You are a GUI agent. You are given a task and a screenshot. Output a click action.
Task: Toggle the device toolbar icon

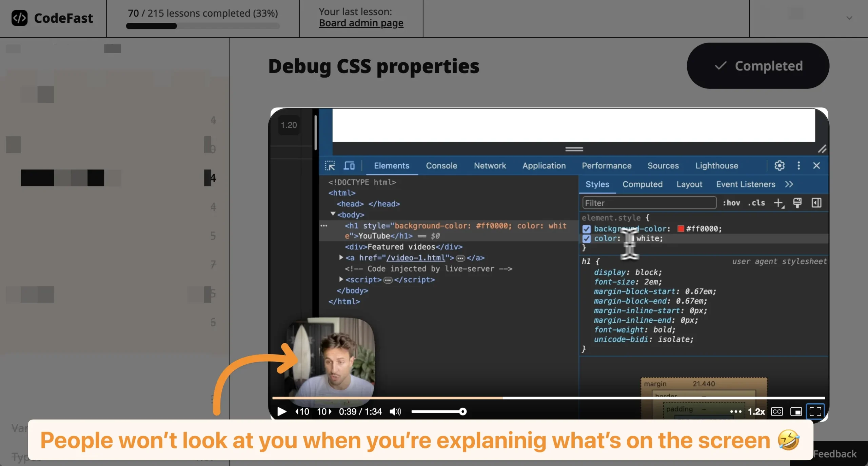click(x=349, y=165)
